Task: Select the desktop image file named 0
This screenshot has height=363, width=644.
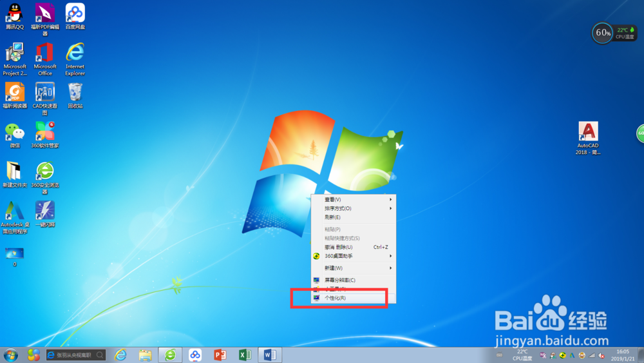Action: click(x=15, y=257)
